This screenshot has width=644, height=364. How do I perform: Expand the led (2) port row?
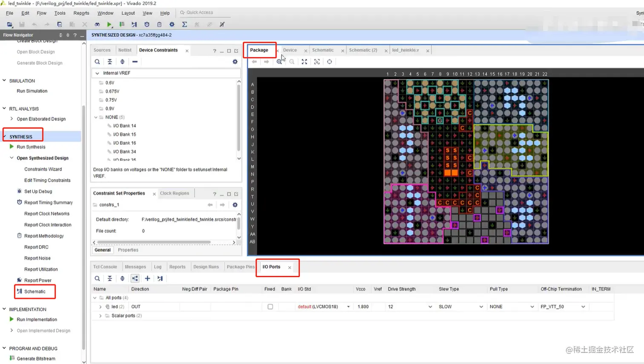[101, 307]
